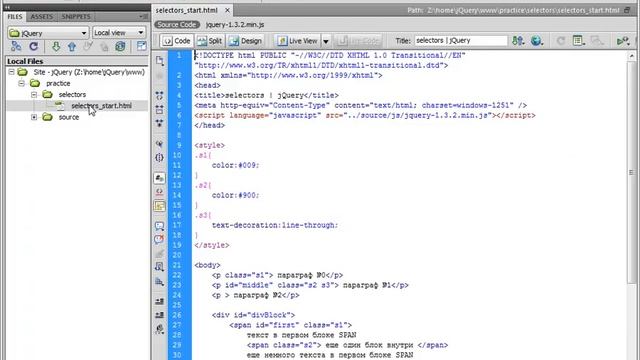Screen dimensions: 640x360
Task: Expand the source folder
Action: (34, 117)
